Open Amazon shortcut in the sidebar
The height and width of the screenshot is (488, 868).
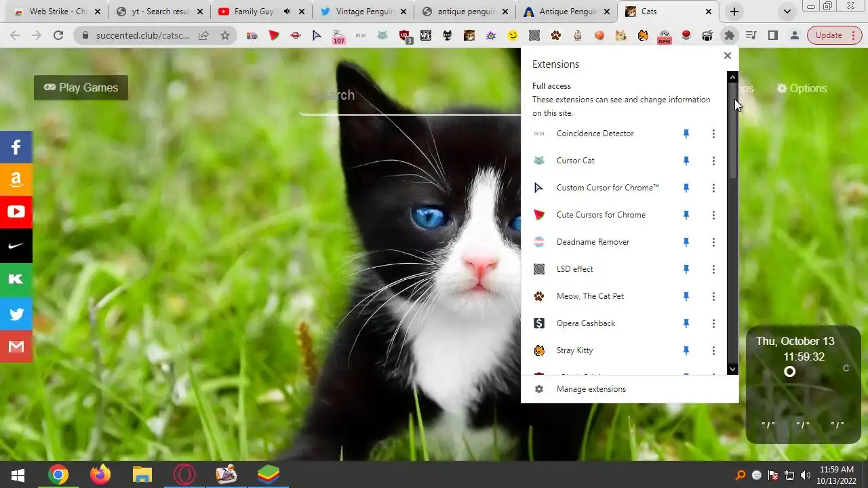(x=16, y=180)
